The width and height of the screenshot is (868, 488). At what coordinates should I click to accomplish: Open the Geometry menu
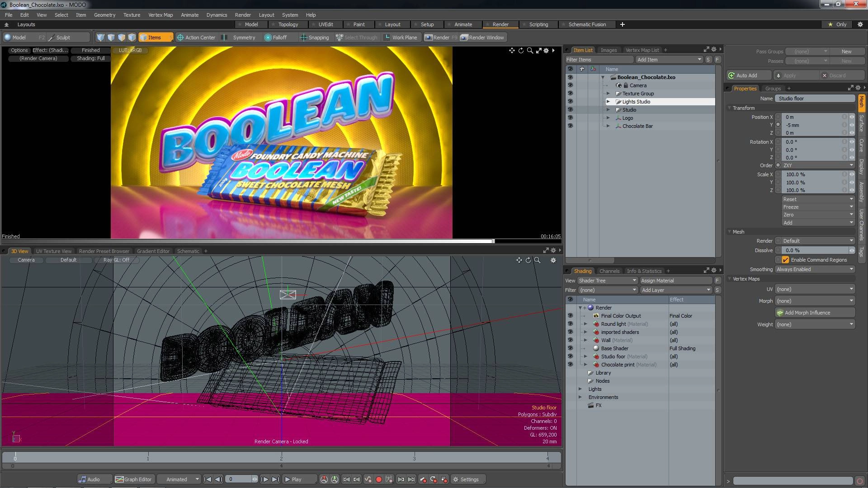coord(104,15)
